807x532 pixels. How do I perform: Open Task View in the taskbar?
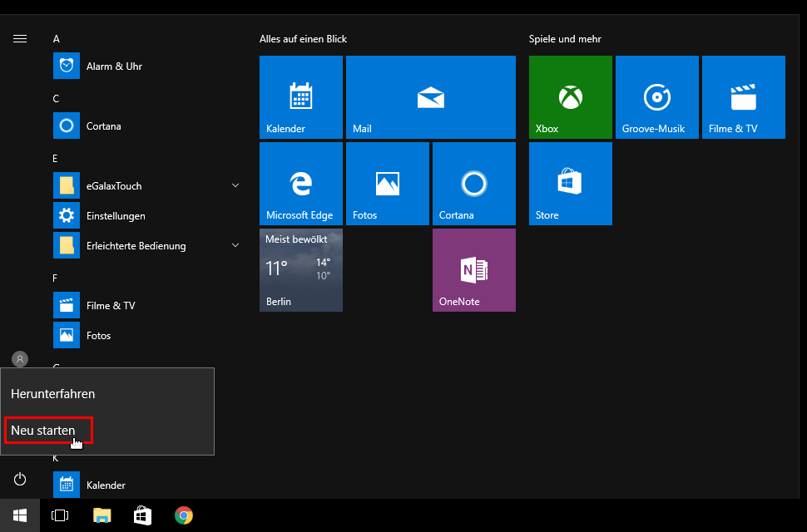point(60,515)
